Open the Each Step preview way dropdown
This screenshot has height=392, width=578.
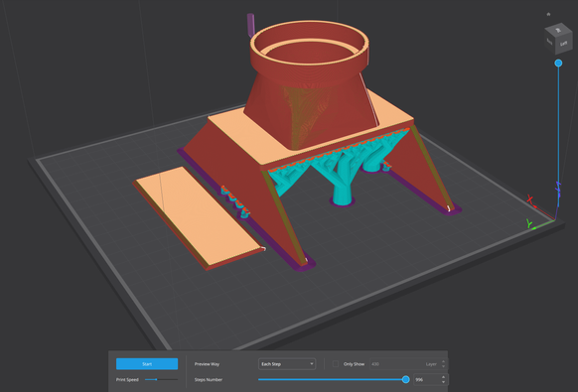pos(287,364)
